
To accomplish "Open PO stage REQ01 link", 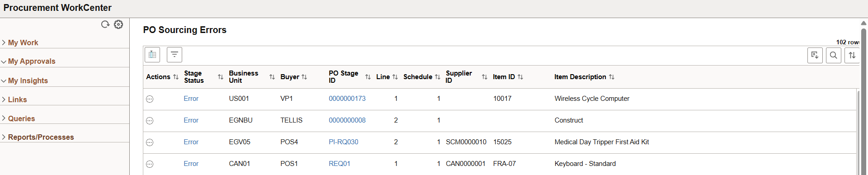I will (340, 164).
